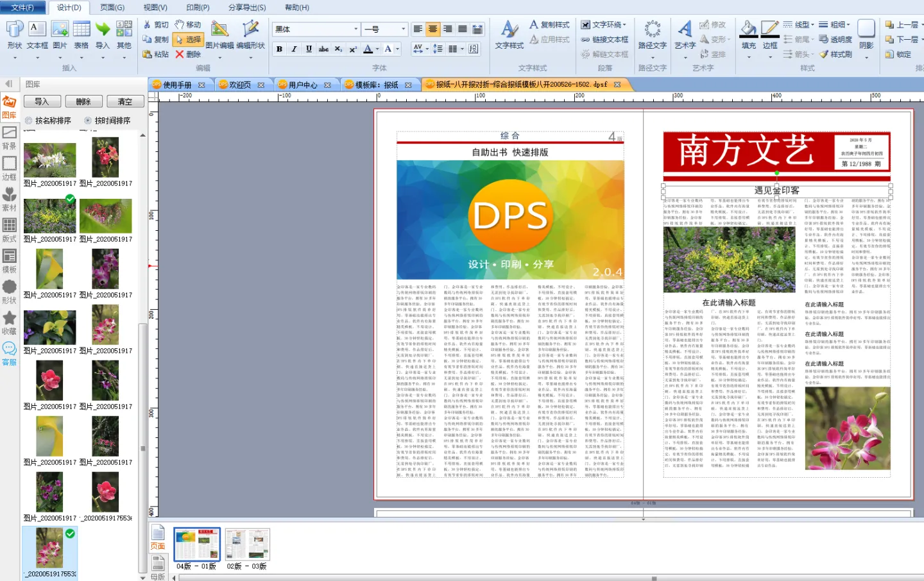Open the 模板 (Template) sidebar panel
The width and height of the screenshot is (924, 581).
pyautogui.click(x=9, y=261)
